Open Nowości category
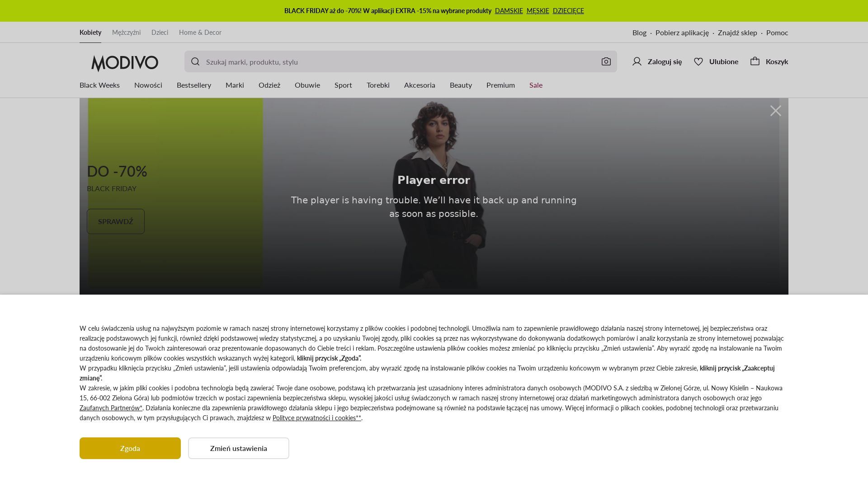 click(x=148, y=85)
